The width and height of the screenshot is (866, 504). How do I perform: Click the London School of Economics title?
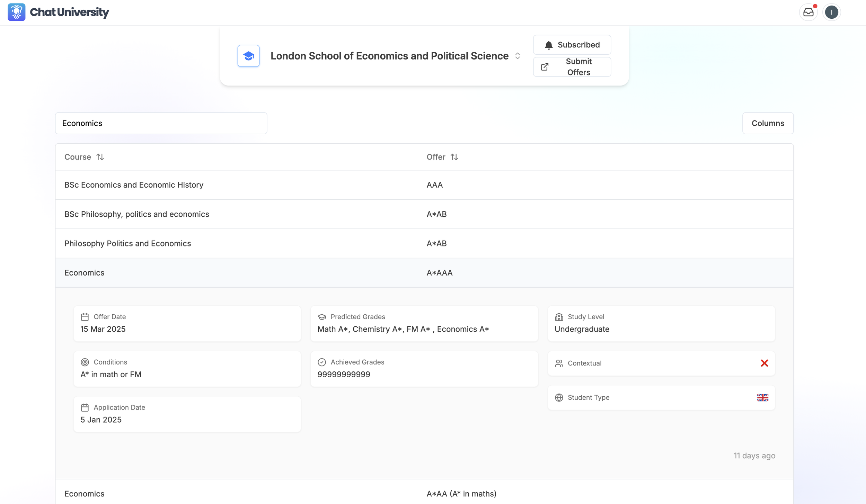[x=389, y=56]
